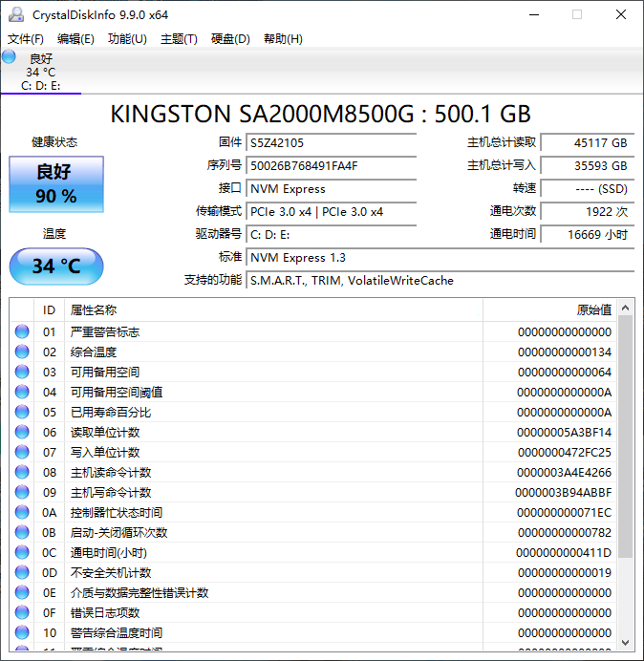Click status icon for 主机读命令计数 row
The width and height of the screenshot is (644, 661).
click(22, 472)
